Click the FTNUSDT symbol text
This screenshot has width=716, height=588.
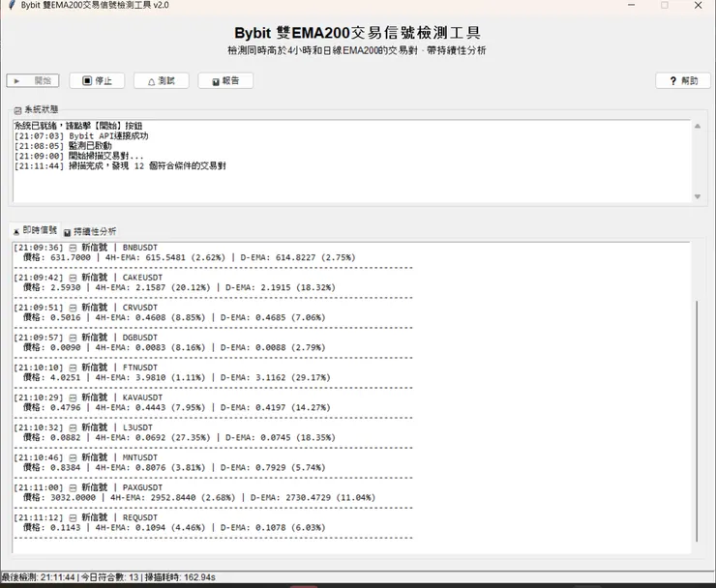click(x=139, y=367)
